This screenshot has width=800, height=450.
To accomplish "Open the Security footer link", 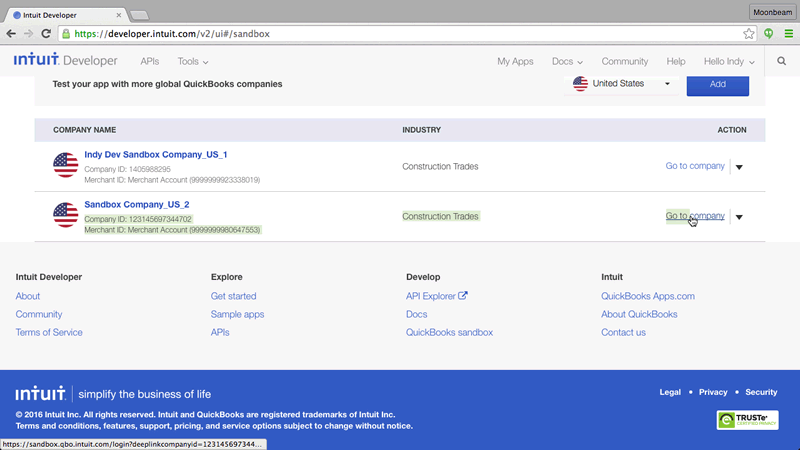I will coord(761,392).
